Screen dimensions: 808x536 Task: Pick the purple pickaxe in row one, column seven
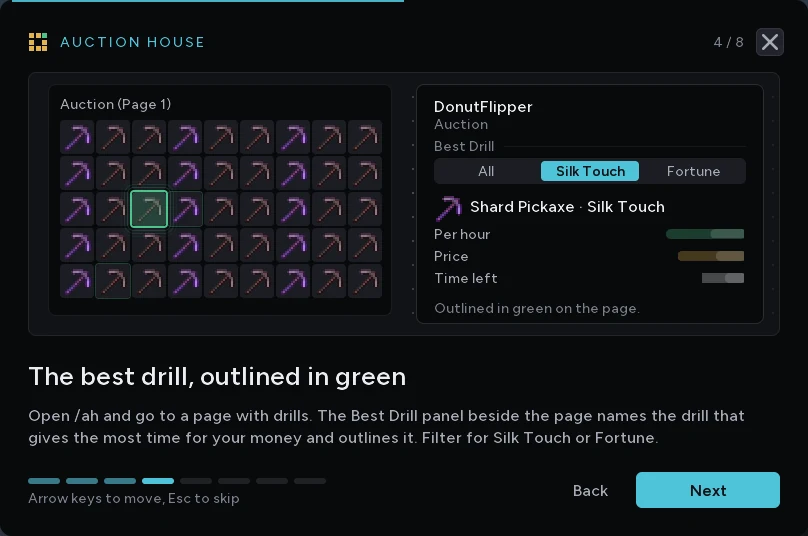click(293, 137)
